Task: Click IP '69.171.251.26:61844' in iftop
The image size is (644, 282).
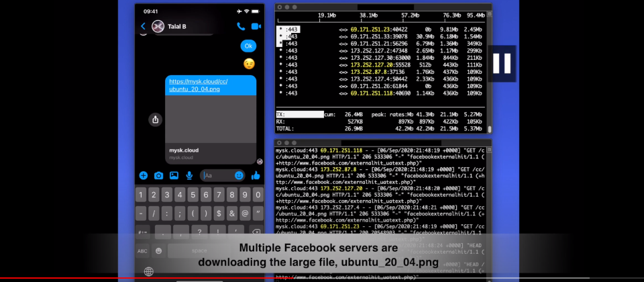Action: tap(378, 87)
